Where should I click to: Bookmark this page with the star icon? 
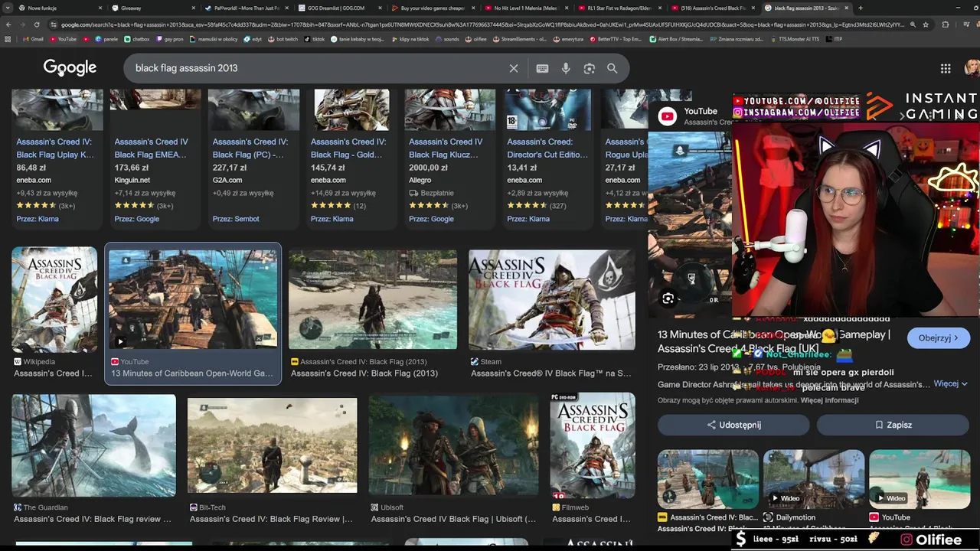926,24
